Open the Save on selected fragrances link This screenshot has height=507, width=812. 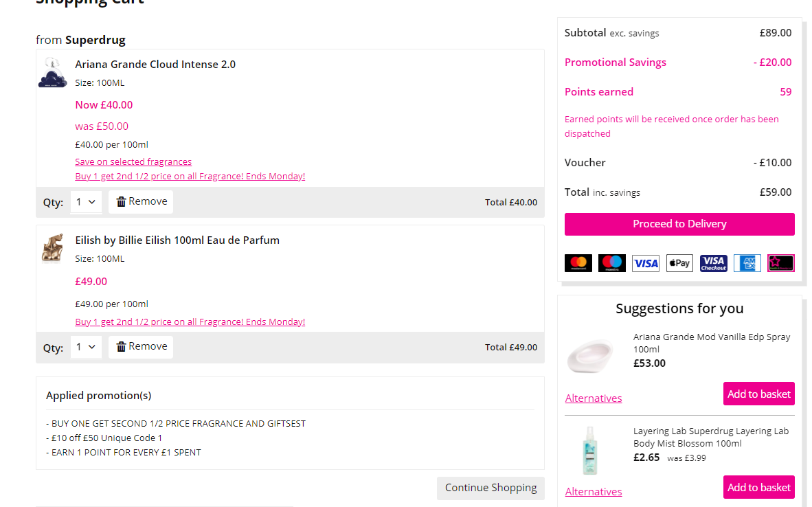tap(133, 162)
